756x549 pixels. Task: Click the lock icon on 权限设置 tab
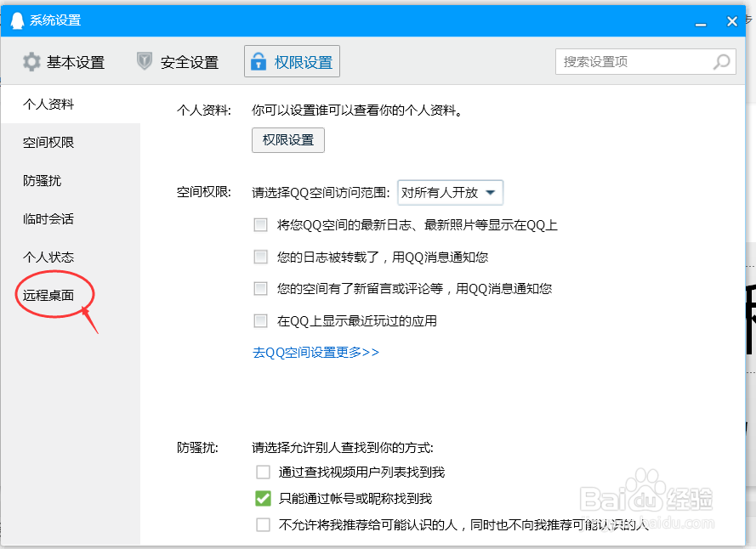click(x=258, y=60)
